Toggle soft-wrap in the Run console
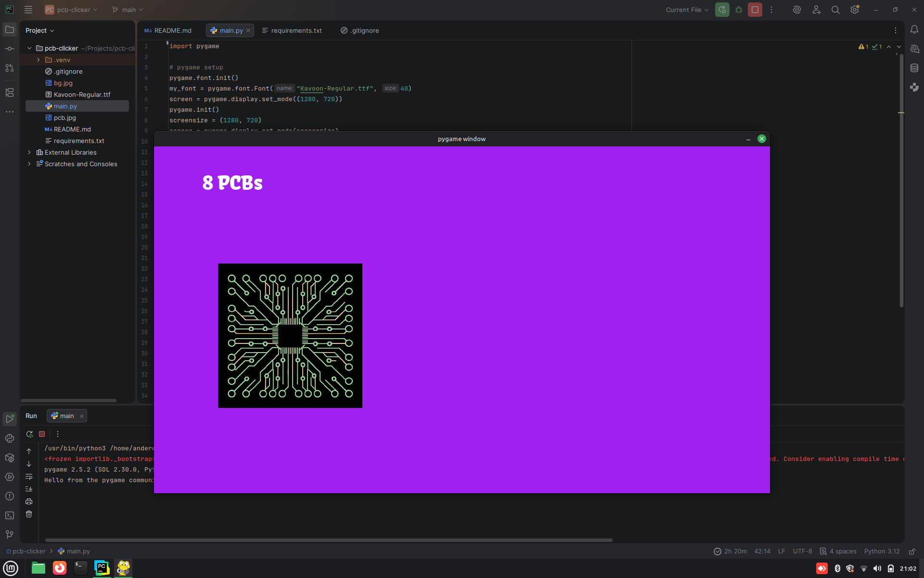Screen dimensions: 924x578 click(x=29, y=476)
